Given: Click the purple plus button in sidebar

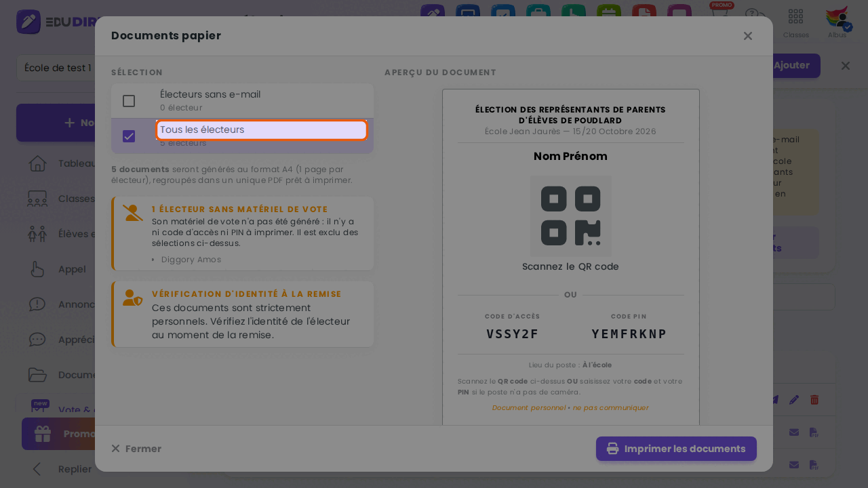Looking at the screenshot, I should tap(56, 123).
